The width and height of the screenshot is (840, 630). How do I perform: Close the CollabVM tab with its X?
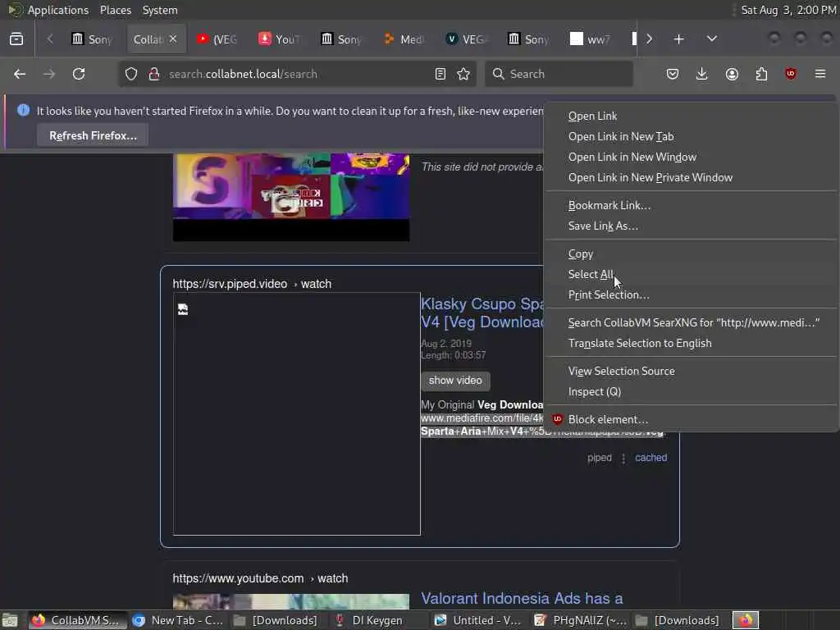pyautogui.click(x=172, y=39)
